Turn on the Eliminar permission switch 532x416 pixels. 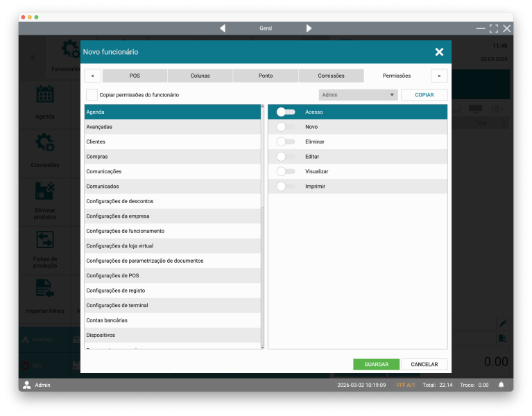pos(285,141)
